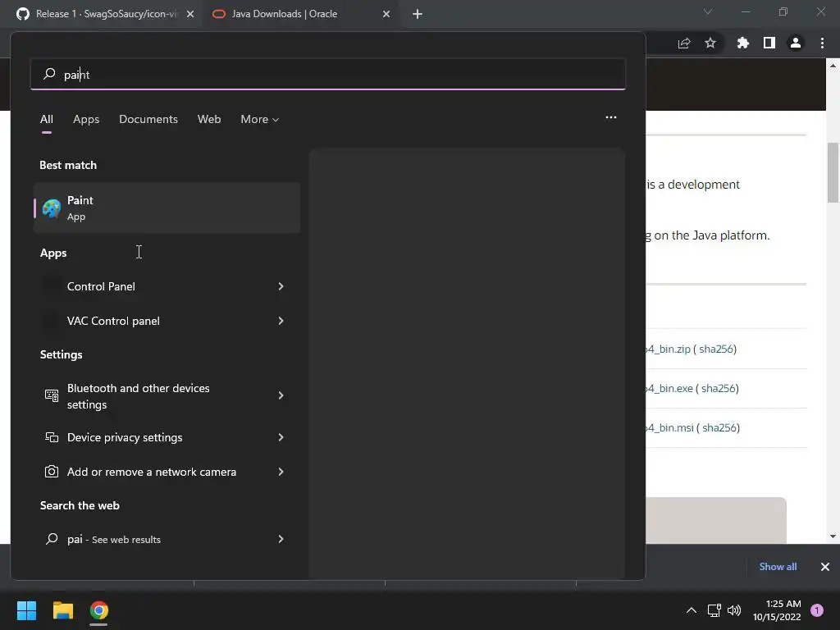Expand Device privacy settings chevron
840x630 pixels.
coord(281,437)
